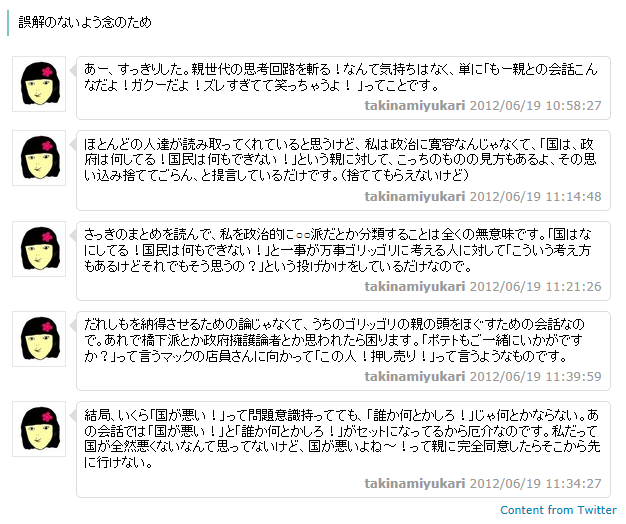This screenshot has width=626, height=524.
Task: Click avatar beside the 11:21:26 tweet
Action: 39,249
